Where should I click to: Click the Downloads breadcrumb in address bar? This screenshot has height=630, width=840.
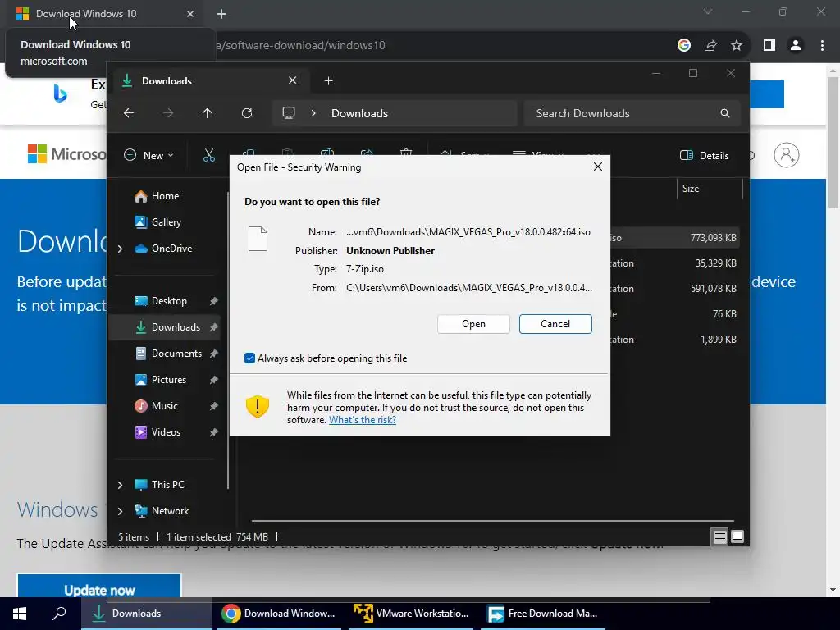tap(359, 113)
